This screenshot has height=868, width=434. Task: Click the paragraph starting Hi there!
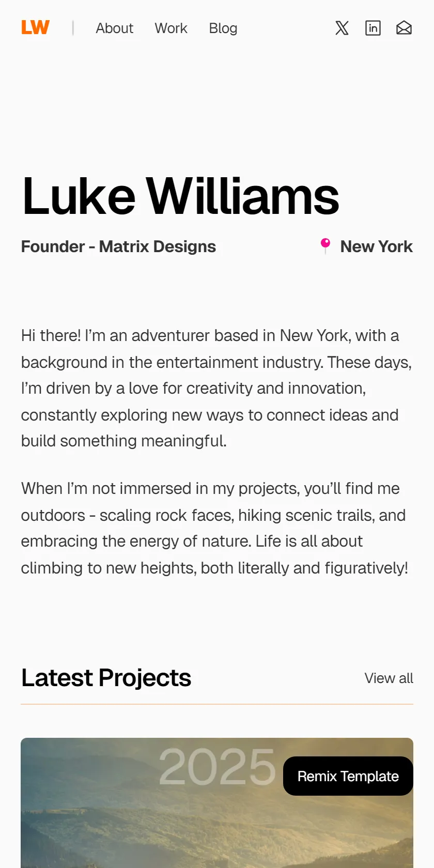217,388
